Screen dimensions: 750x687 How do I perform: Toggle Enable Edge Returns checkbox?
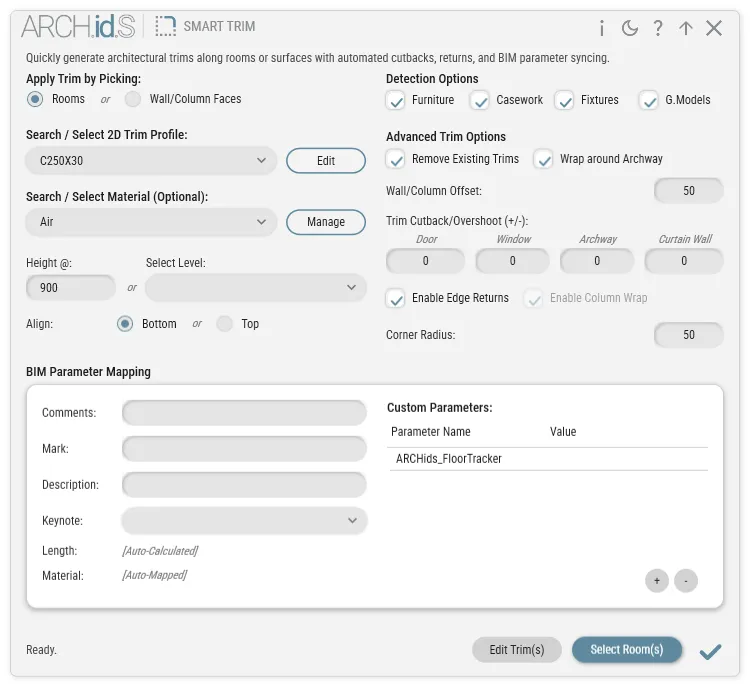tap(395, 298)
